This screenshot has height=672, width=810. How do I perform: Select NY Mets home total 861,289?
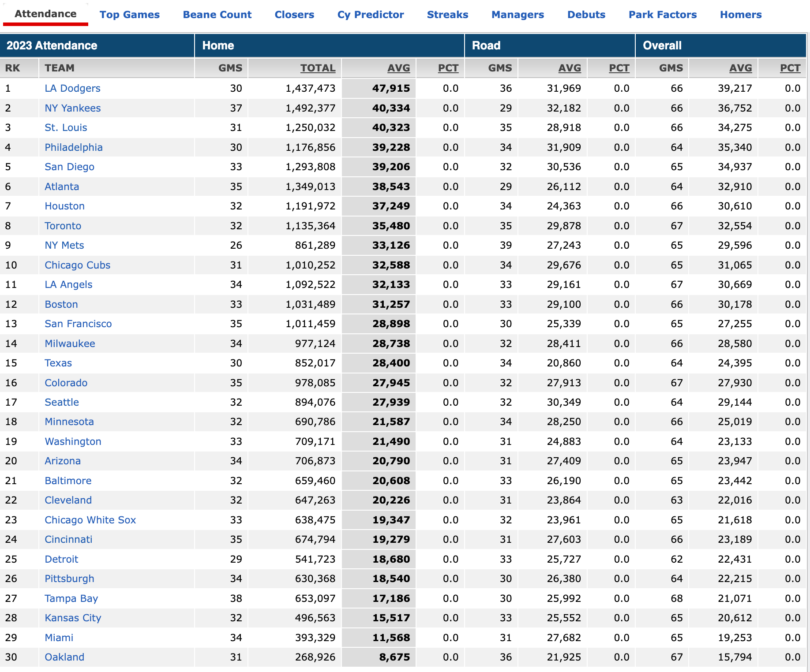(x=315, y=245)
